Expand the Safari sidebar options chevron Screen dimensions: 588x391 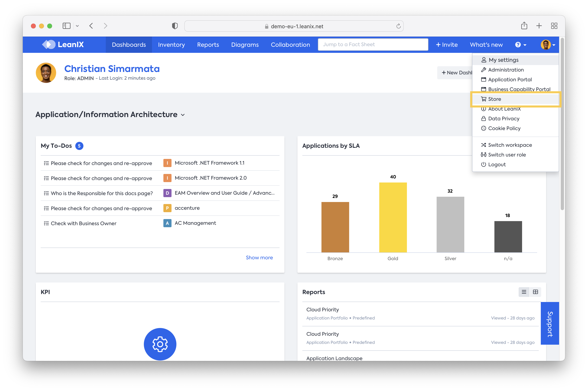[x=77, y=26]
